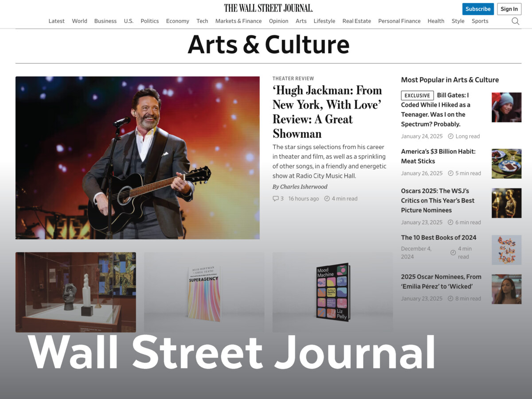Open the Hugh Jackman performance photo

137,158
